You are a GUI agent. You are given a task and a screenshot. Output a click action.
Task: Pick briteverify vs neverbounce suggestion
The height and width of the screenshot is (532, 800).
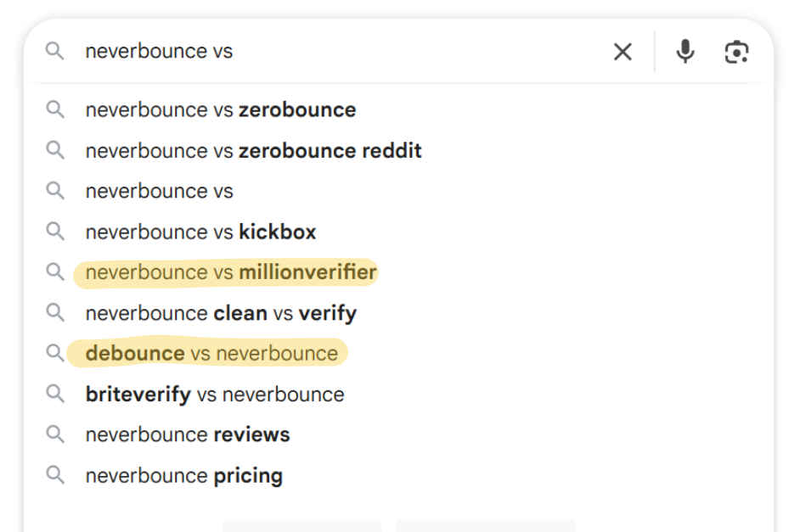pos(215,394)
